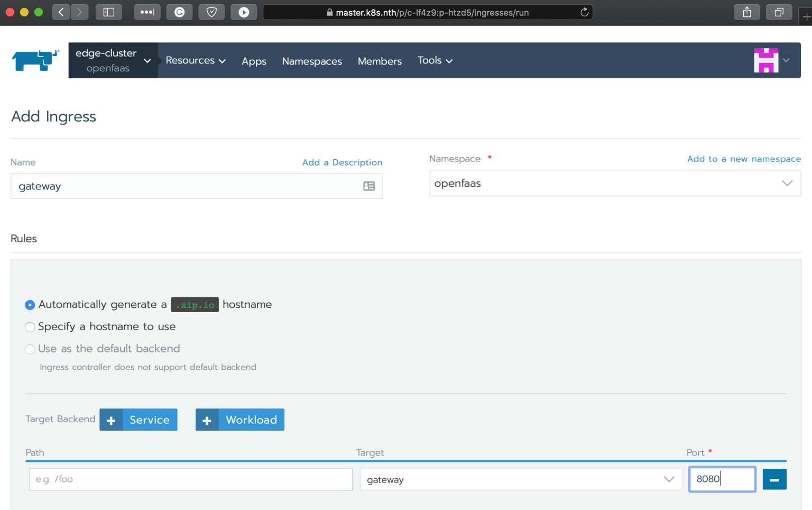Open the Target gateway dropdown

(x=521, y=479)
